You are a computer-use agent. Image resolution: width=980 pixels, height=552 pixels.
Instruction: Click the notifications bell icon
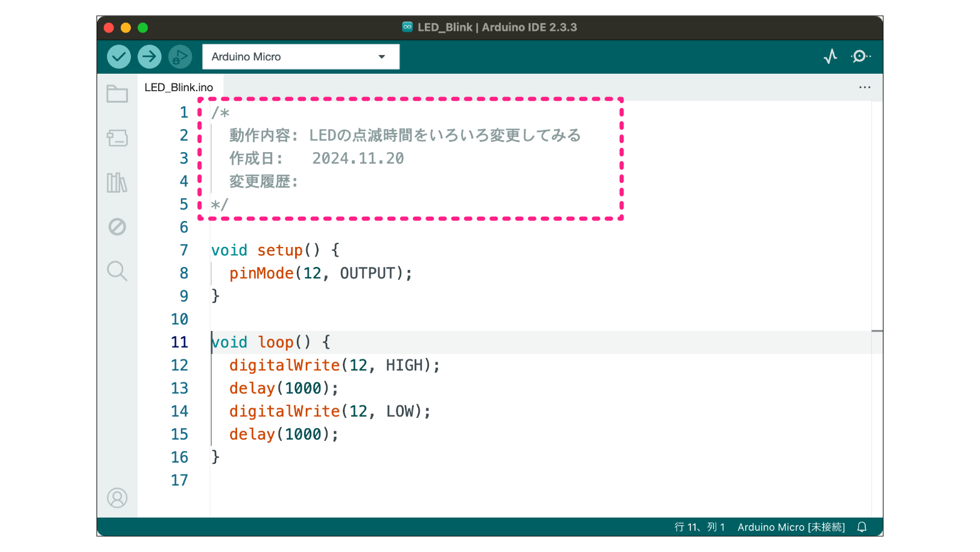point(862,527)
